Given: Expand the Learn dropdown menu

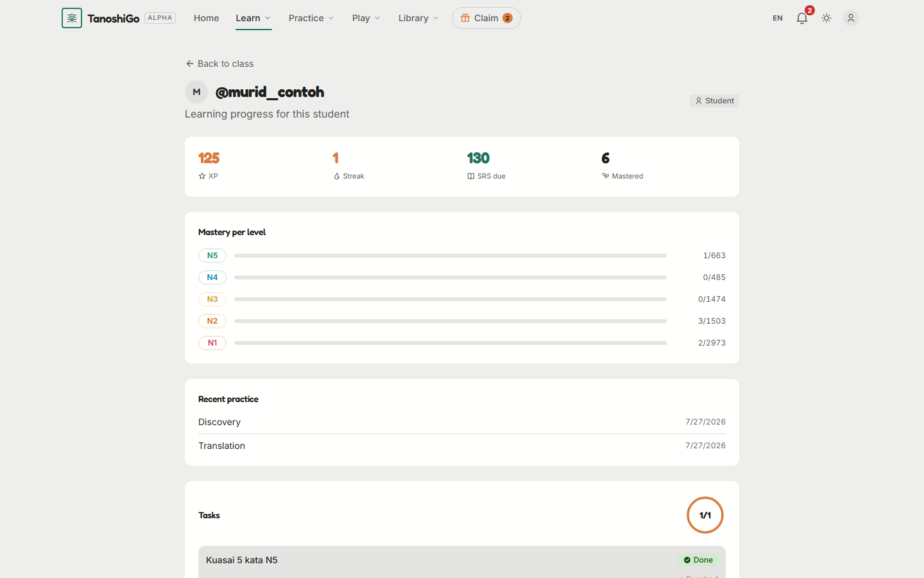Looking at the screenshot, I should [253, 18].
